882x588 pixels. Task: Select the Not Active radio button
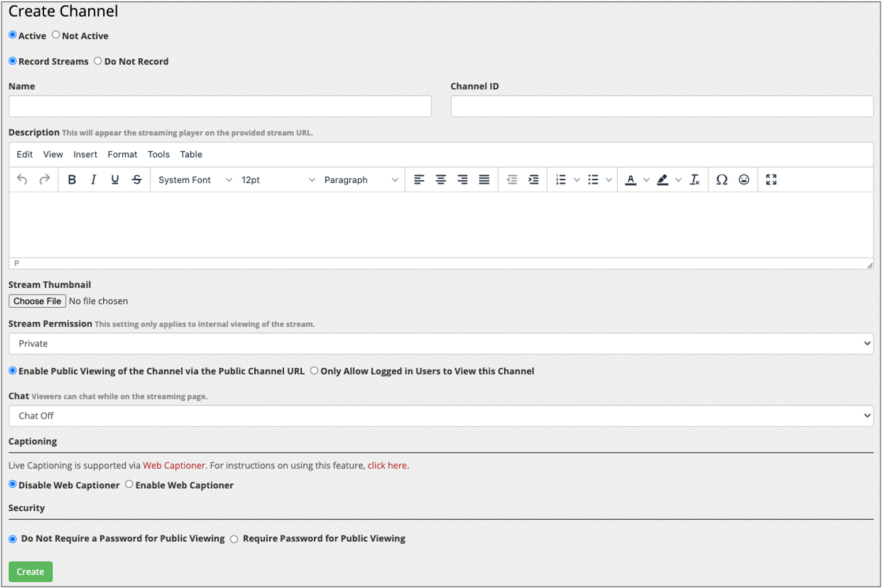(56, 35)
